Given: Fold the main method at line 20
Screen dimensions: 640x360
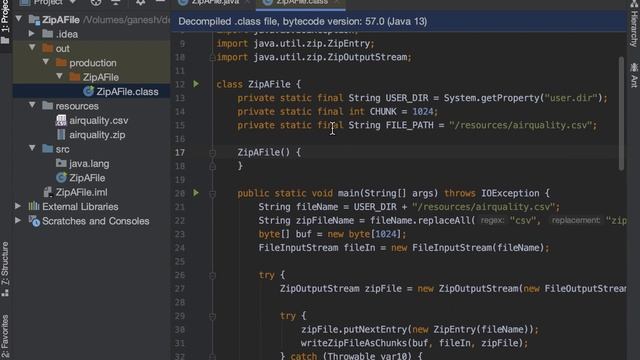Looking at the screenshot, I should pyautogui.click(x=212, y=193).
